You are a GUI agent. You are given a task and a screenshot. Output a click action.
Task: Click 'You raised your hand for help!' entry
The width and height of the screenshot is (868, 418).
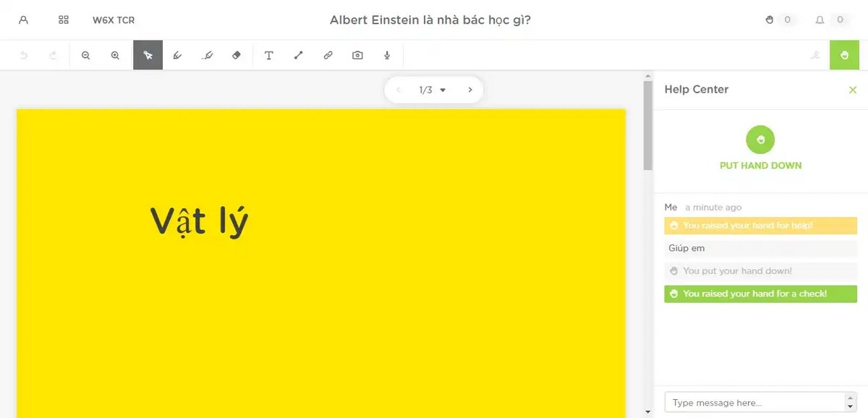[x=760, y=226]
